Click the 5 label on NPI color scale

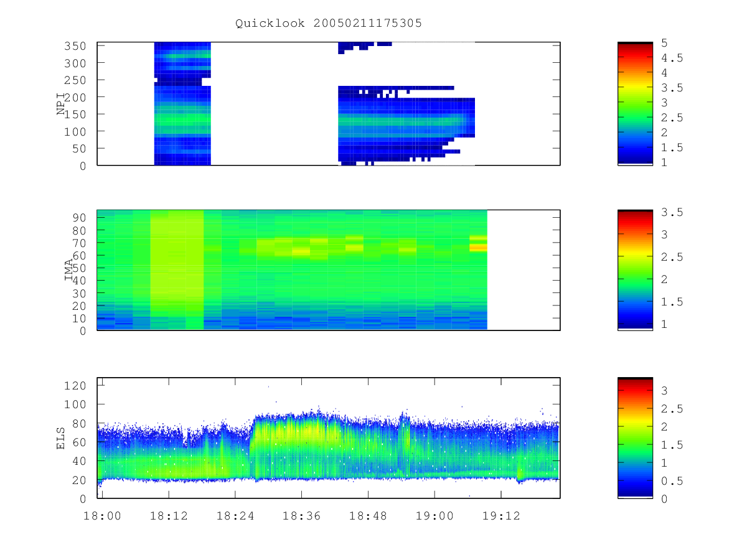click(x=664, y=43)
